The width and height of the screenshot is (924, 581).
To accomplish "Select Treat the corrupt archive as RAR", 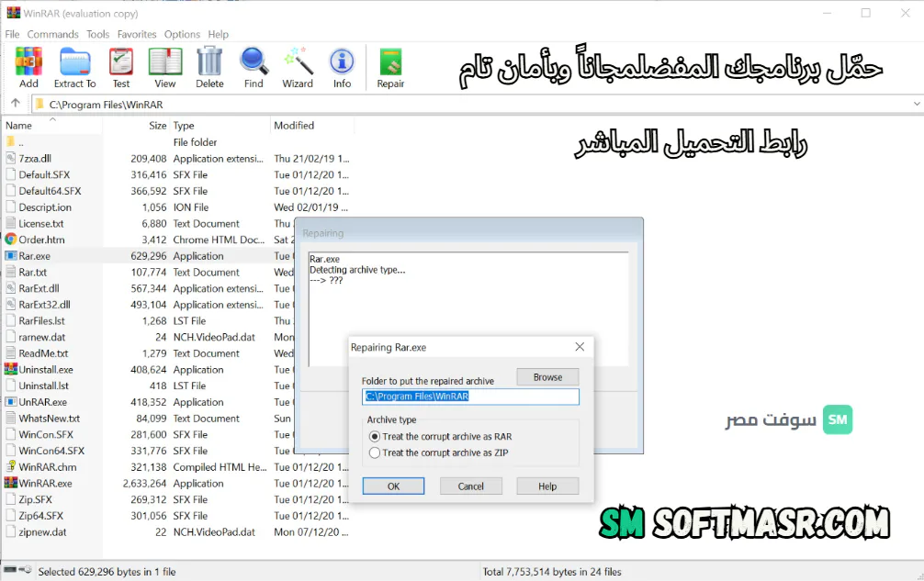I will coord(374,437).
